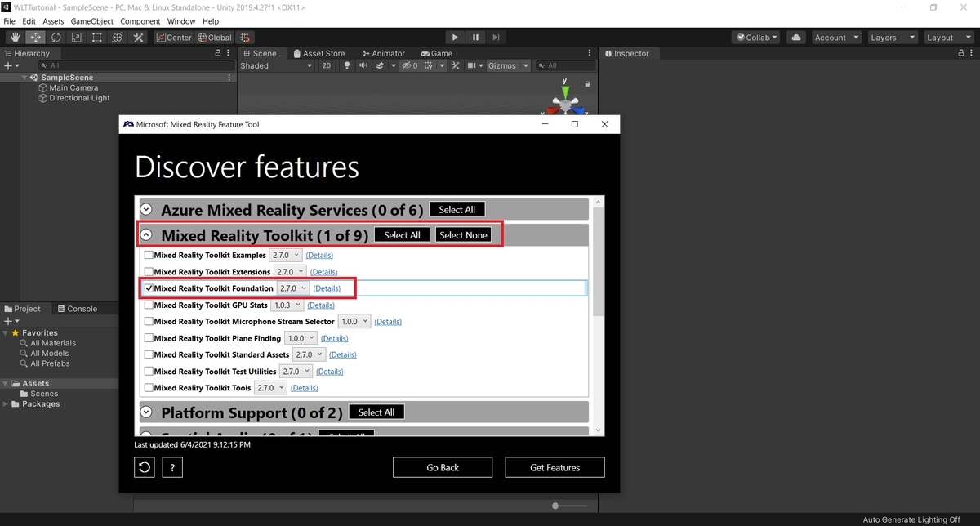
Task: Check Mixed Reality Toolkit GPU Stats
Action: click(148, 305)
